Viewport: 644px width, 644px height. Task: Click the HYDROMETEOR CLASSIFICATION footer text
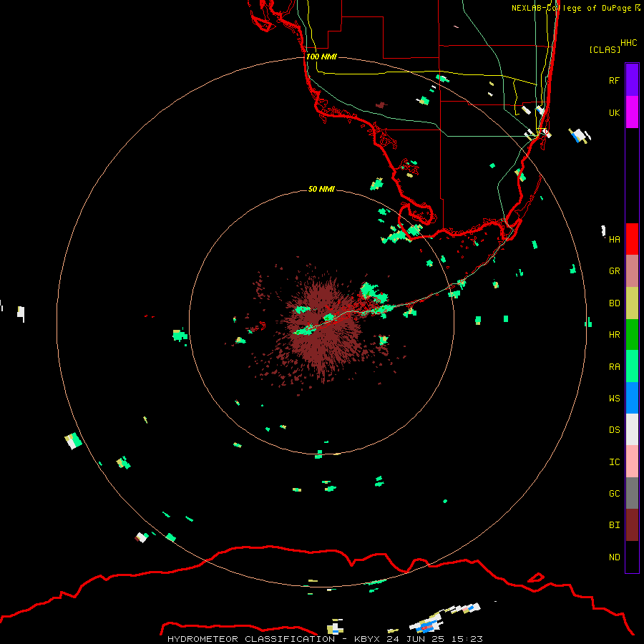[x=251, y=639]
